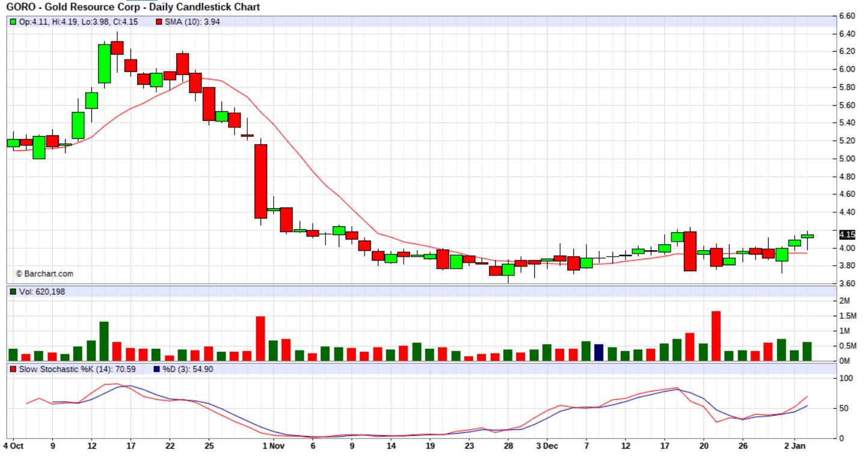Click the blue volume bar
Screen dimensions: 868x457
coord(599,352)
